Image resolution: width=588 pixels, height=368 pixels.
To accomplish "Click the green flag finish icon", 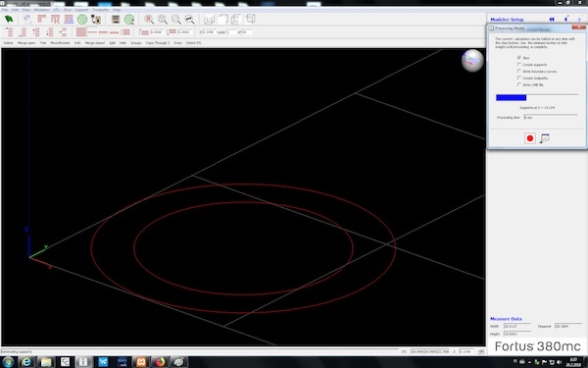I will coord(8,19).
